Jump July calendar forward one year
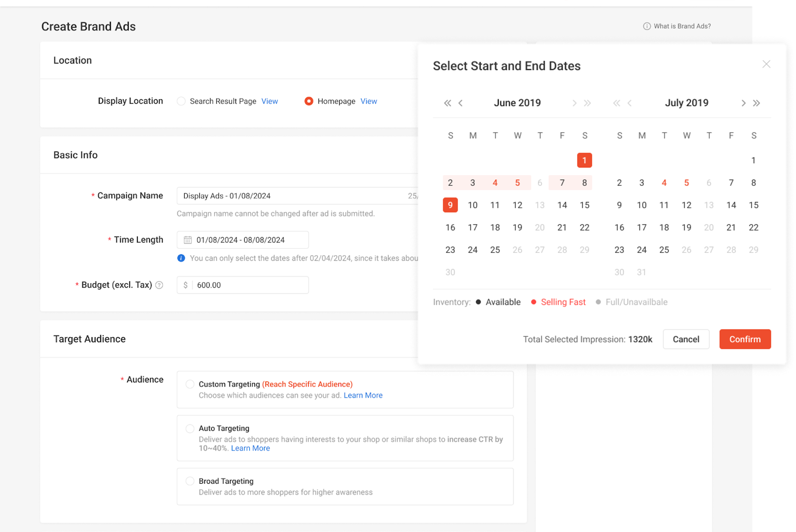This screenshot has width=796, height=532. [x=756, y=103]
